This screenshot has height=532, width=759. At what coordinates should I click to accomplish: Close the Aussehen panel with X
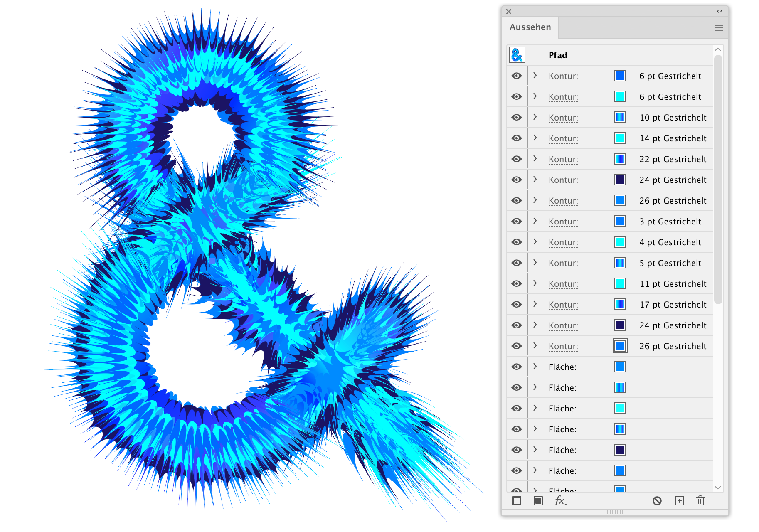coord(509,12)
